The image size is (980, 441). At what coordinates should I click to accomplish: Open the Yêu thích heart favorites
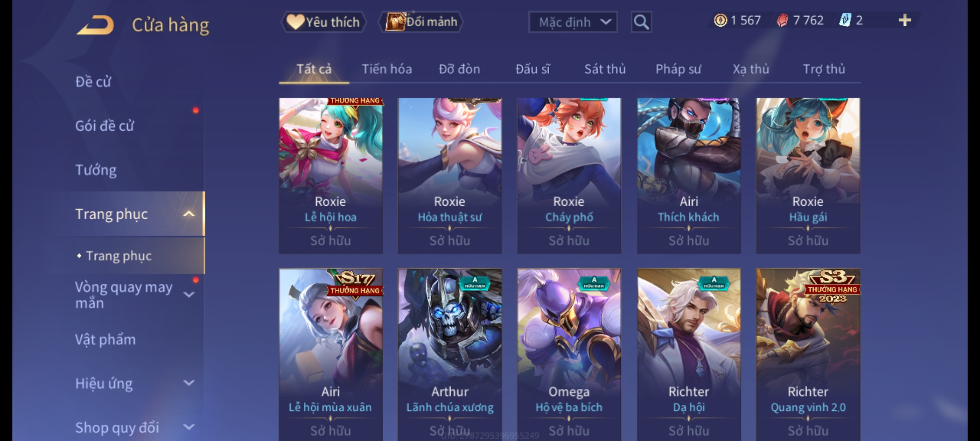pos(323,22)
